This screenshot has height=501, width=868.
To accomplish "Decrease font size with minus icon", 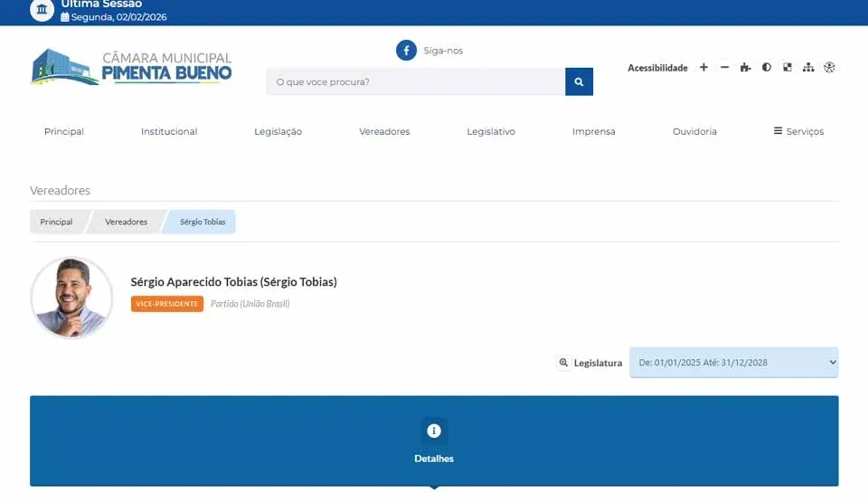I will (724, 68).
